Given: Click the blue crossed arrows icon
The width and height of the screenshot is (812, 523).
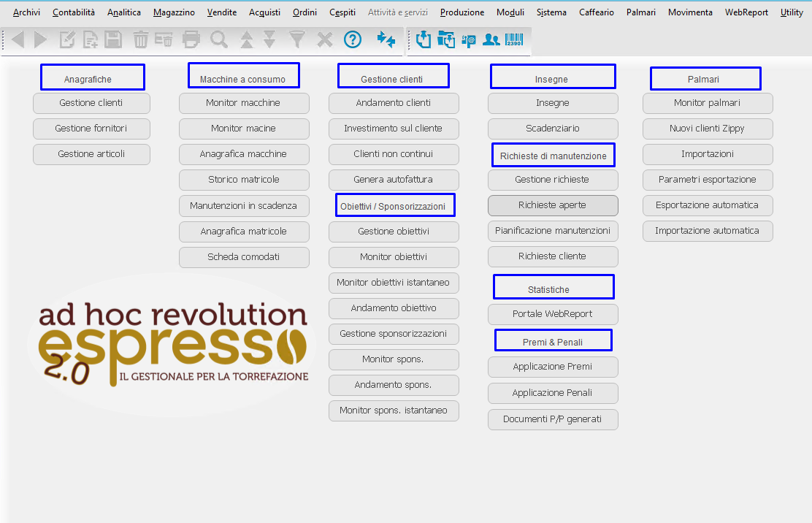Looking at the screenshot, I should [386, 39].
